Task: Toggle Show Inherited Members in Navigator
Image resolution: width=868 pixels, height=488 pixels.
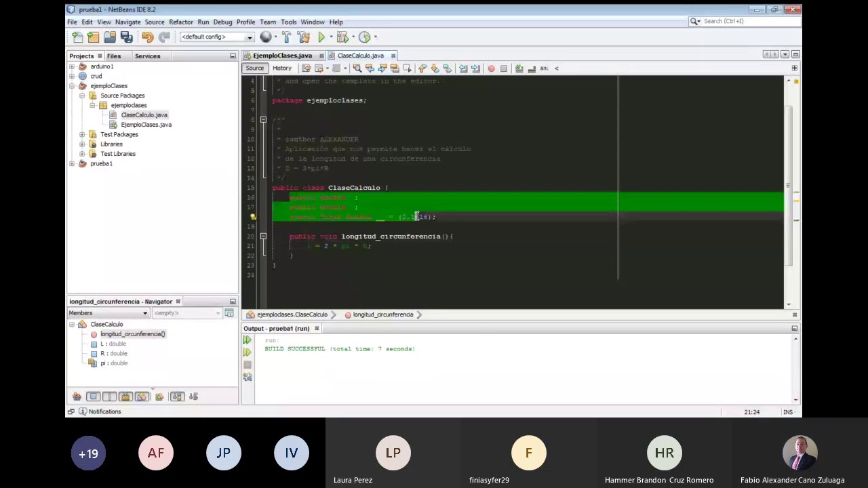Action: point(77,396)
